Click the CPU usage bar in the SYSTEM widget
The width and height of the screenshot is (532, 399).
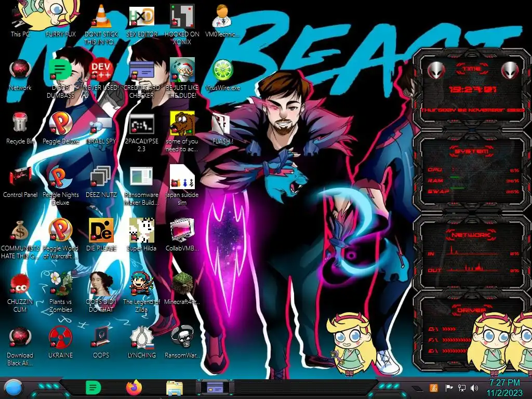pyautogui.click(x=474, y=170)
